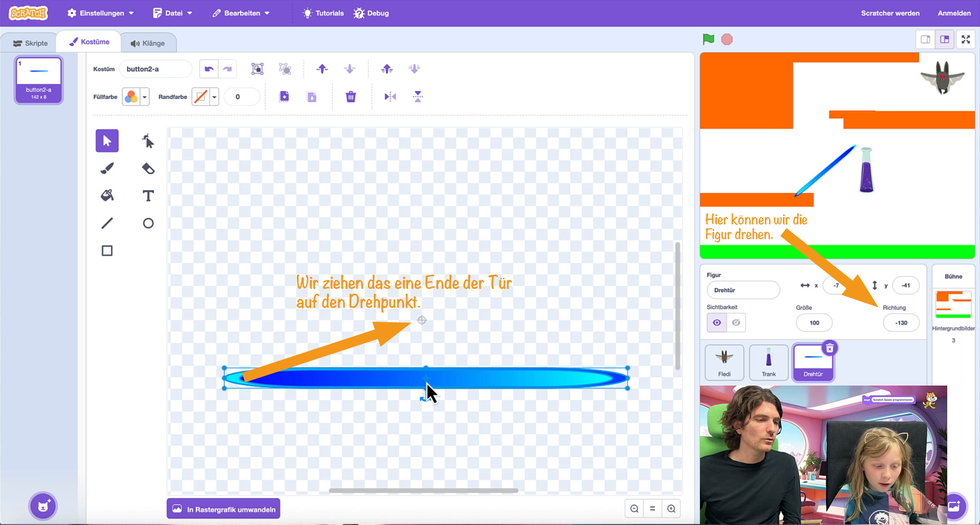980x525 pixels.
Task: Flip the costume horizontally
Action: coord(390,97)
